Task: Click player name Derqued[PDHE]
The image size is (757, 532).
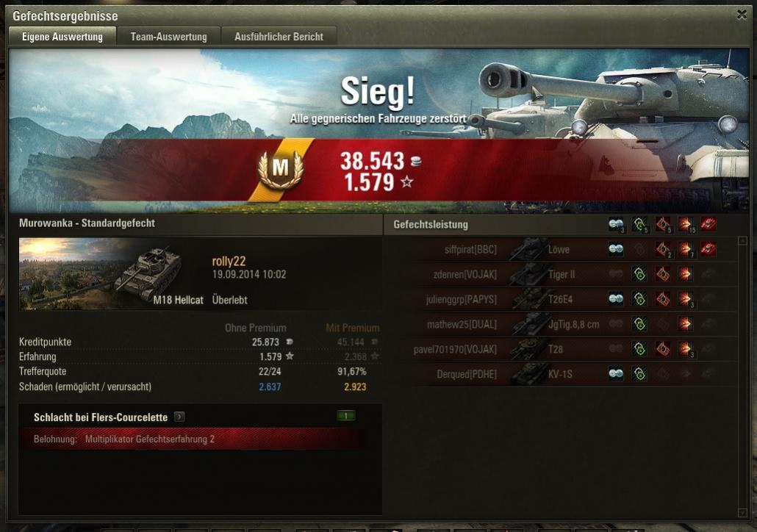Action: [x=467, y=374]
